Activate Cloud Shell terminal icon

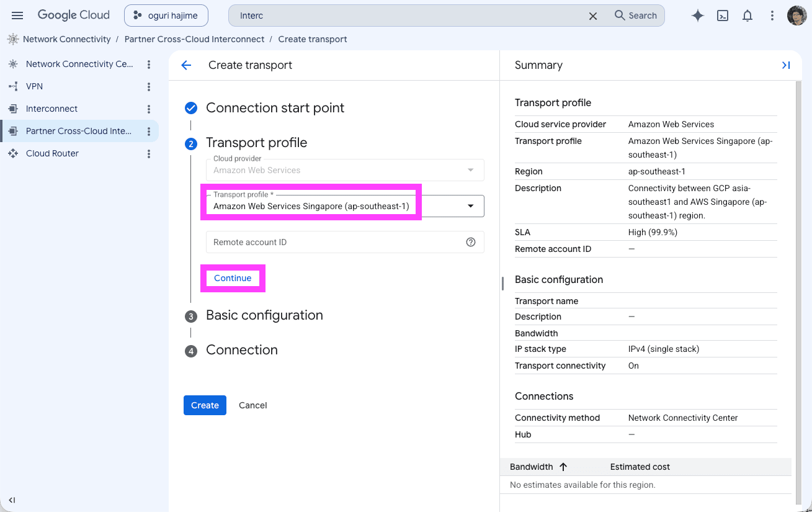click(x=723, y=16)
